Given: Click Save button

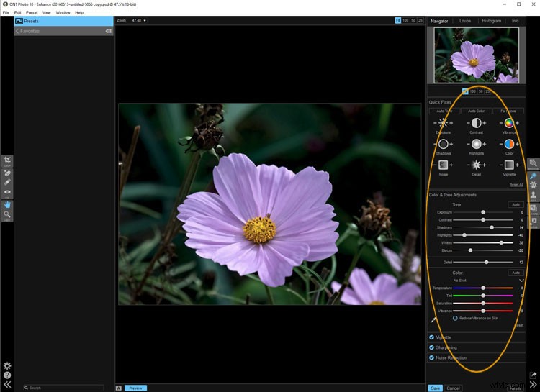Looking at the screenshot, I should click(x=436, y=388).
